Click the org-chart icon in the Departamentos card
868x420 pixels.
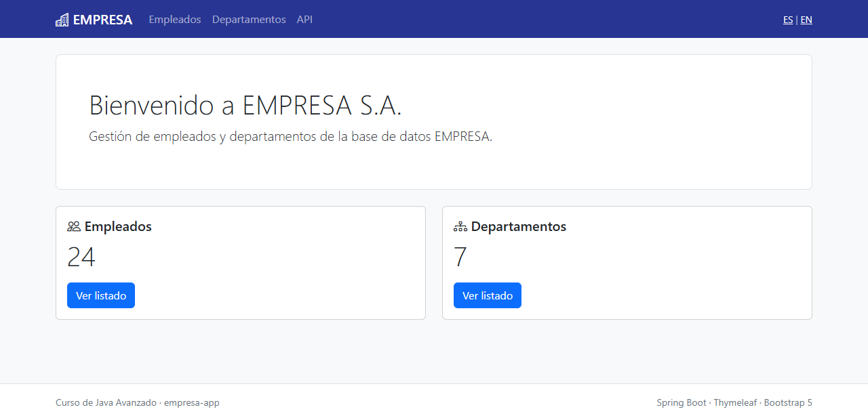point(460,226)
